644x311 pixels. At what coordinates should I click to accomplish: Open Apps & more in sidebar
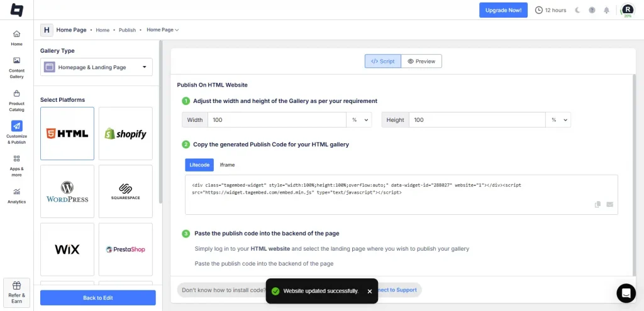point(17,166)
